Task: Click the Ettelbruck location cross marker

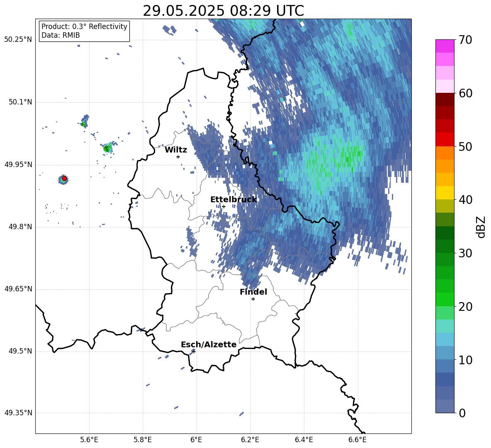Action: 224,206
